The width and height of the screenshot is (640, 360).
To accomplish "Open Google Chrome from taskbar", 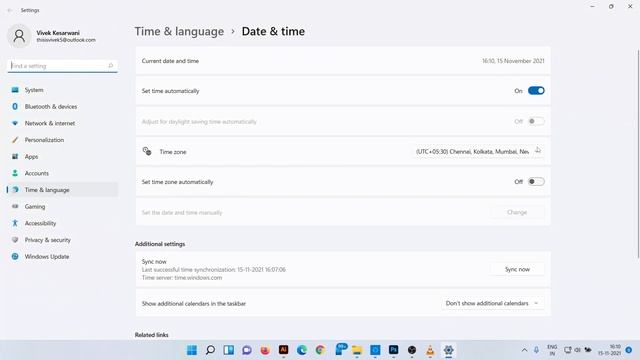I will [320, 350].
